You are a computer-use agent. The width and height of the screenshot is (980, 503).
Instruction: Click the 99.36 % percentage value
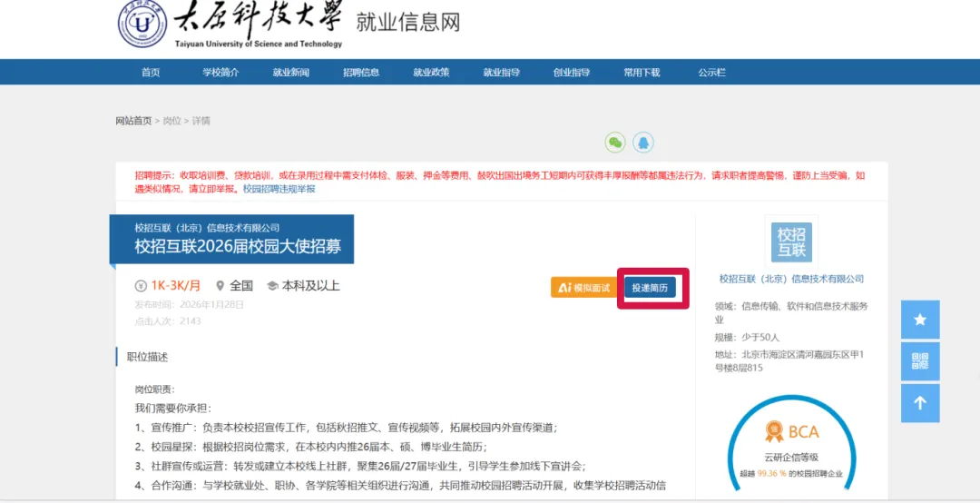pos(772,474)
